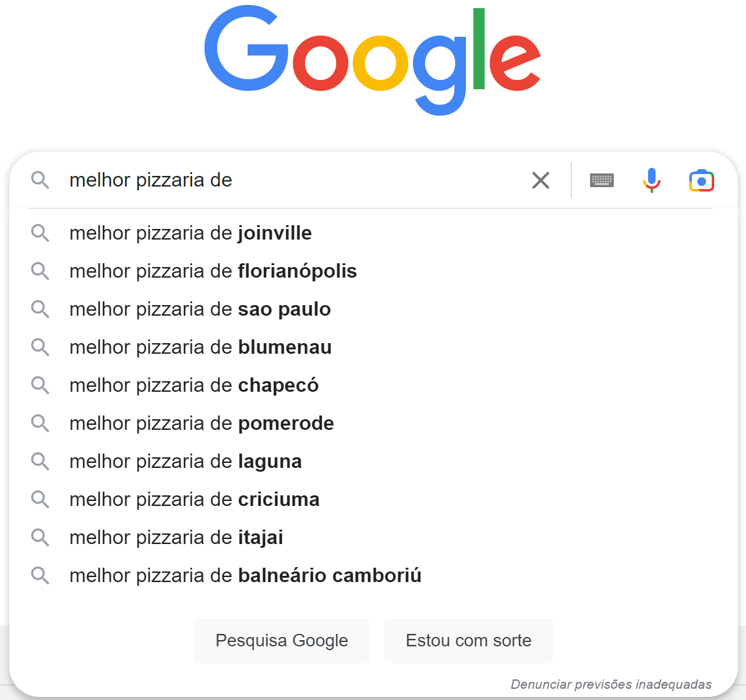The height and width of the screenshot is (700, 746).
Task: Click the search icon beside 'melhor pizzaria de laguna'
Action: coord(40,461)
